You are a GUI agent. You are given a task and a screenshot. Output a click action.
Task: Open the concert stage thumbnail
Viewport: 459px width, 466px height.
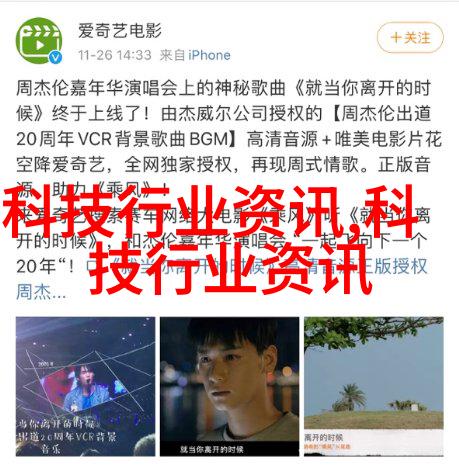coord(85,386)
